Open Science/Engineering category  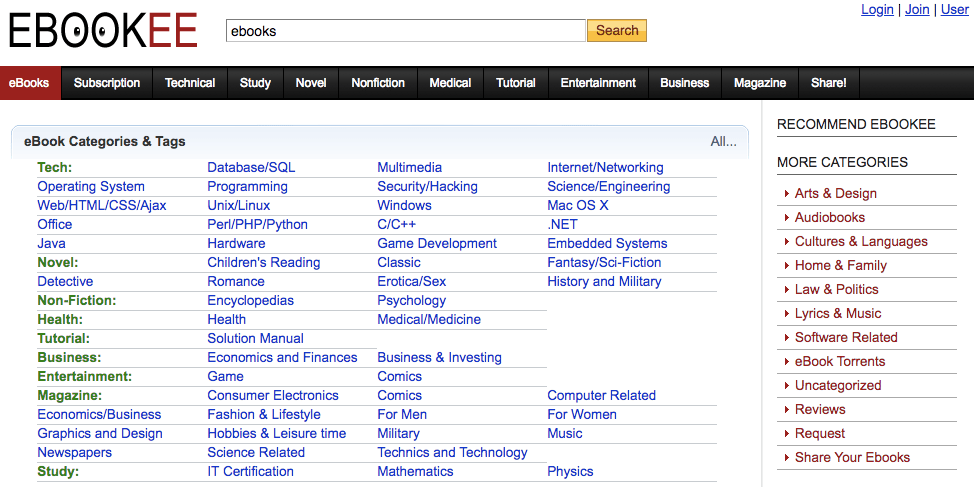[609, 187]
